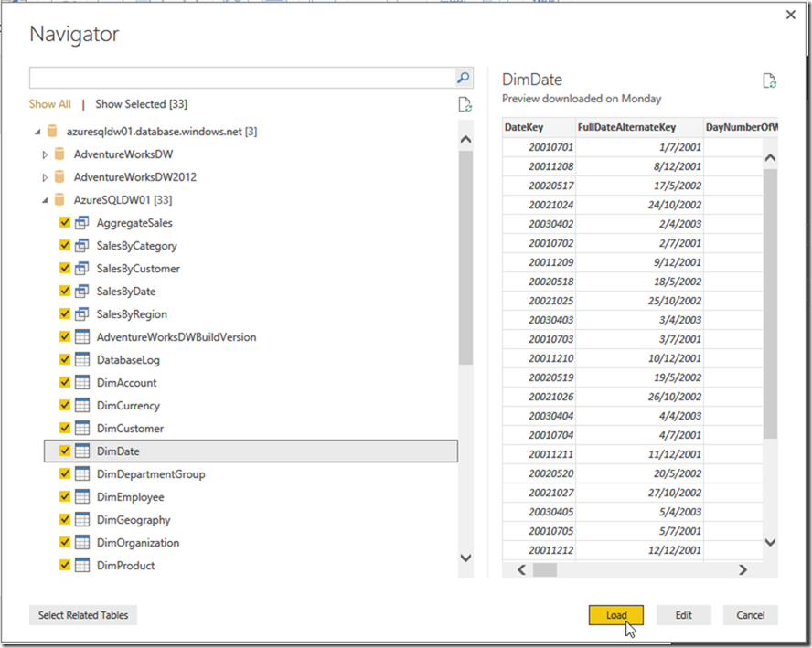
Task: Click the DimOrganization table icon
Action: [82, 542]
